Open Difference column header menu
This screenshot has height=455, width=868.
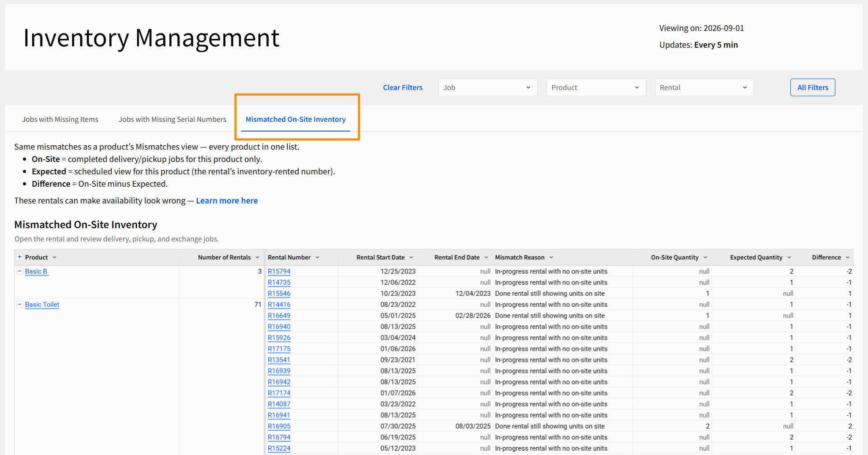pos(848,257)
